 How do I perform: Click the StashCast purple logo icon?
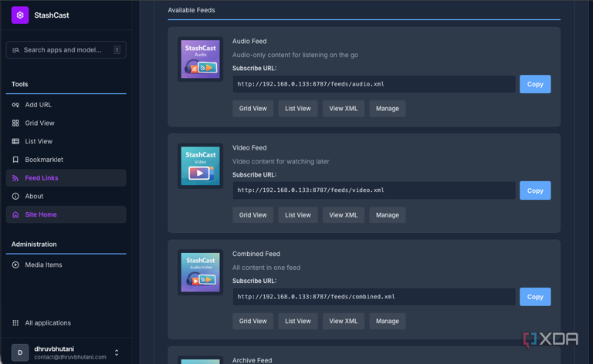[20, 15]
